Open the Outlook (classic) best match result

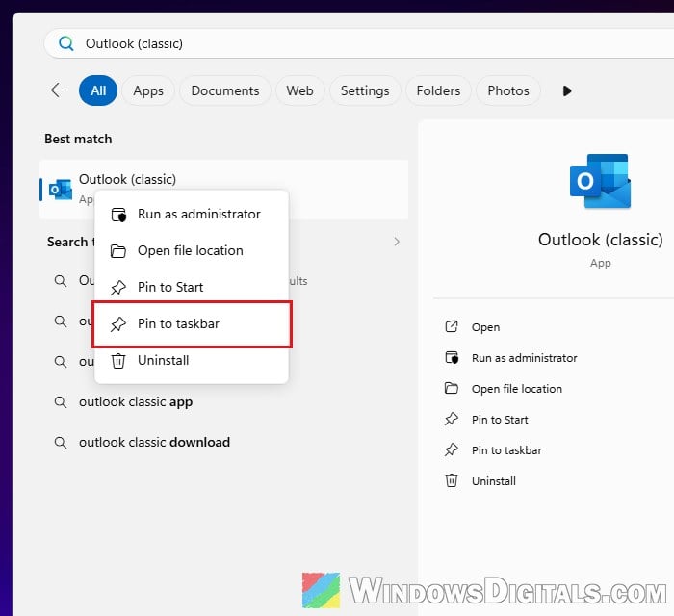click(x=223, y=190)
